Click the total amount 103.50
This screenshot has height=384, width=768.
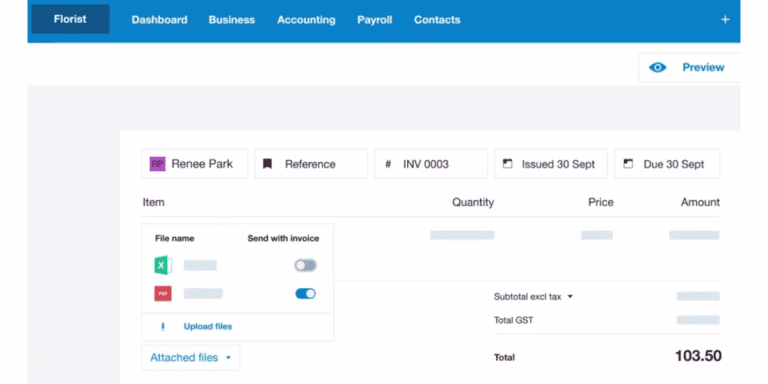pyautogui.click(x=698, y=356)
